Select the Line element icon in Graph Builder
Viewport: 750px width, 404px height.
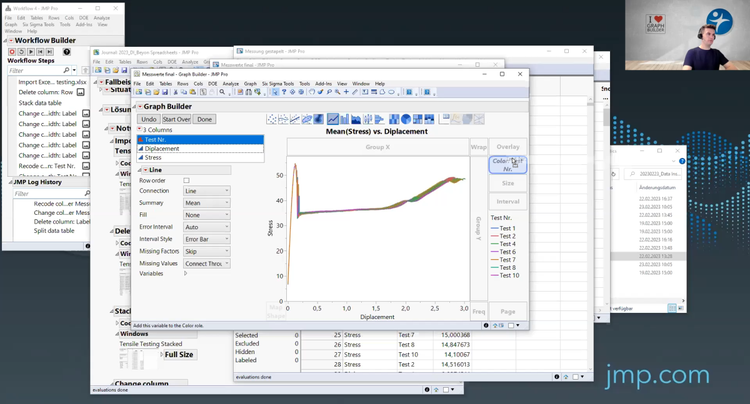tap(333, 120)
